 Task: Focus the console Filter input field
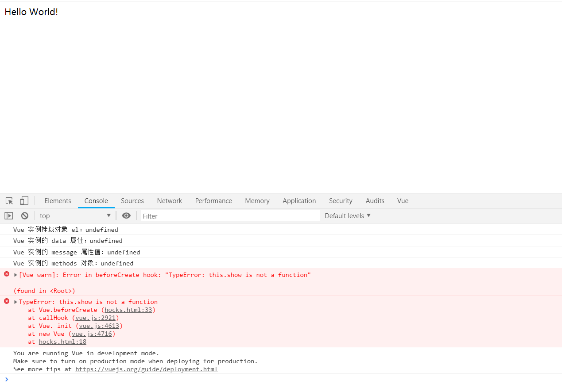click(230, 216)
